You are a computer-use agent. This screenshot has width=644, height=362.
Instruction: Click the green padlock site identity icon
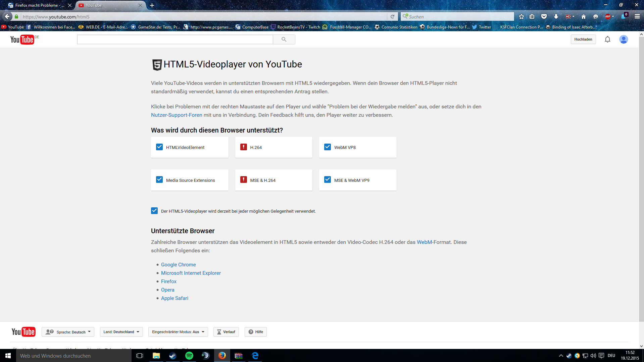pyautogui.click(x=16, y=16)
